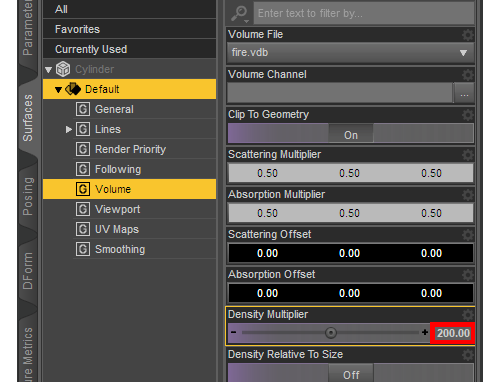
Task: Click the Absorption Multiplier color swatch
Action: [x=351, y=213]
